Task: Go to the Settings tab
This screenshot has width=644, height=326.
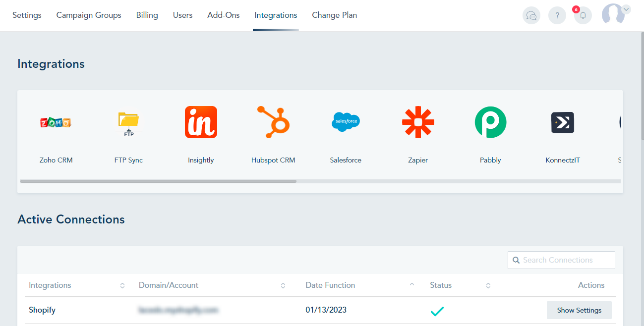Action: click(x=27, y=15)
